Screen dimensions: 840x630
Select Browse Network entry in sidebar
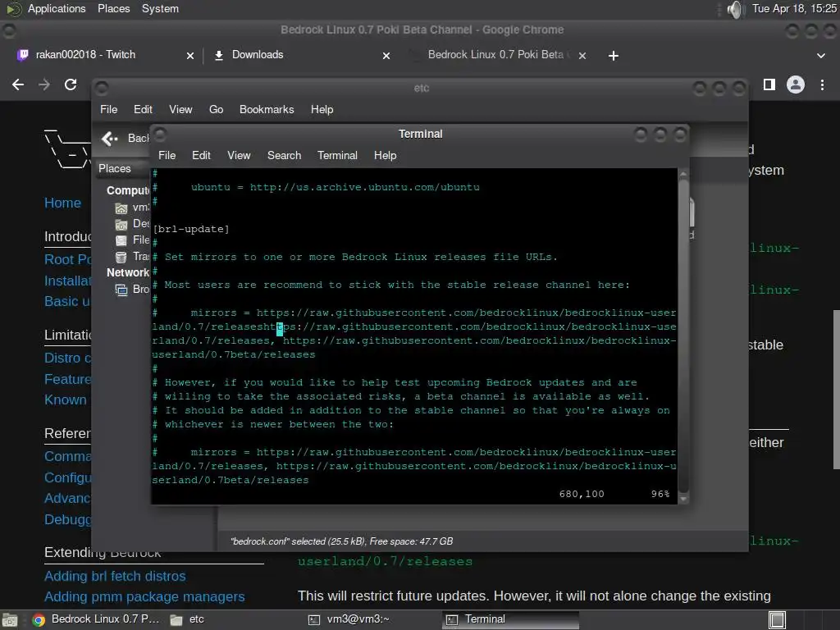[x=132, y=290]
